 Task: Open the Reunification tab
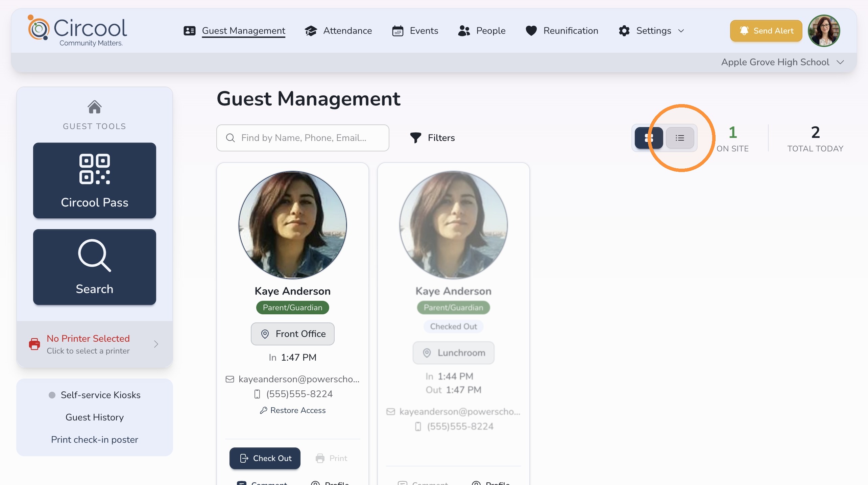(571, 31)
